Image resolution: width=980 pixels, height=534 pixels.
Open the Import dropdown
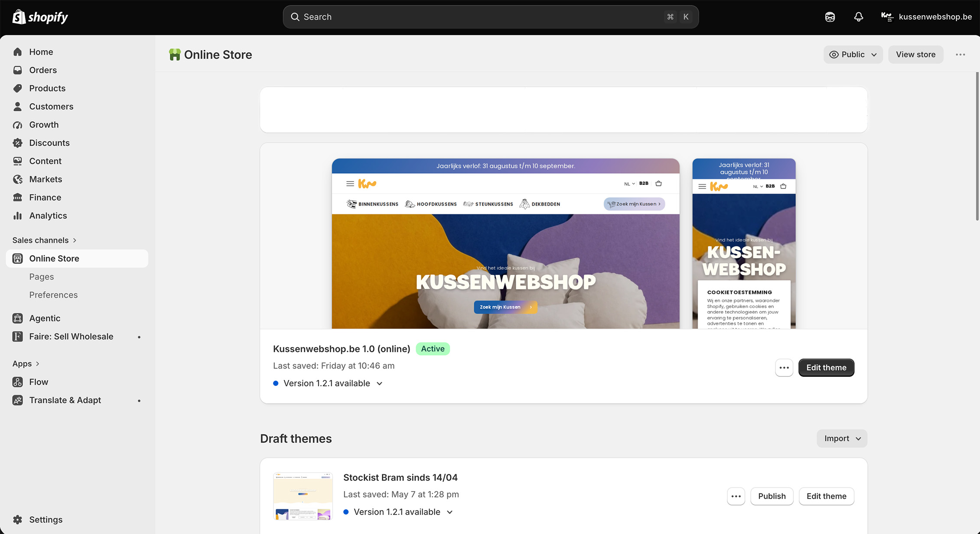(842, 438)
